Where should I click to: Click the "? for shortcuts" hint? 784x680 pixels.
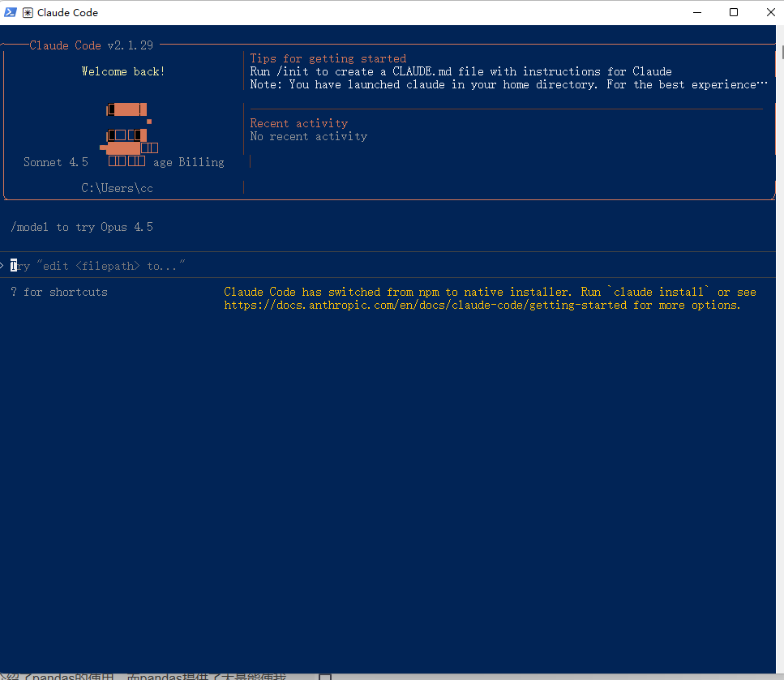tap(59, 292)
